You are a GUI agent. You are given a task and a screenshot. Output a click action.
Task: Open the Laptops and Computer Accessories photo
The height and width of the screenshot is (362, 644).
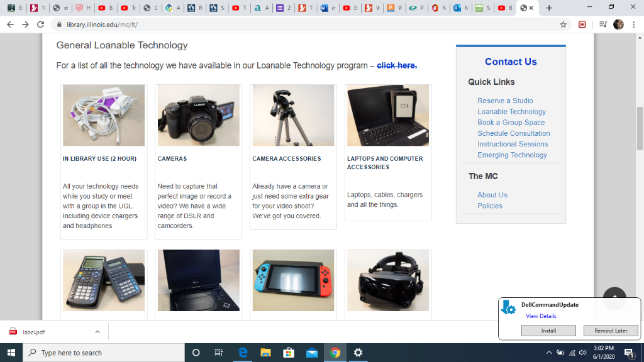point(387,116)
